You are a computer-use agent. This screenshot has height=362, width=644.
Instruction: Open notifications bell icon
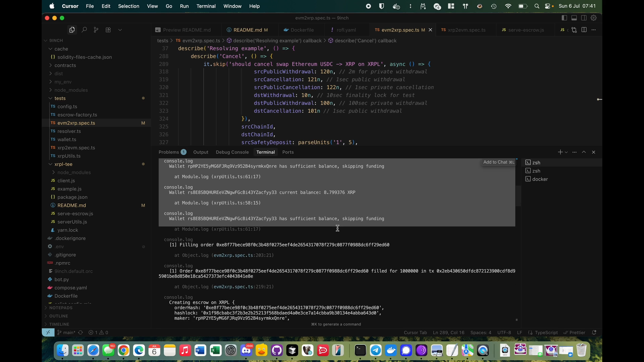[x=594, y=333]
